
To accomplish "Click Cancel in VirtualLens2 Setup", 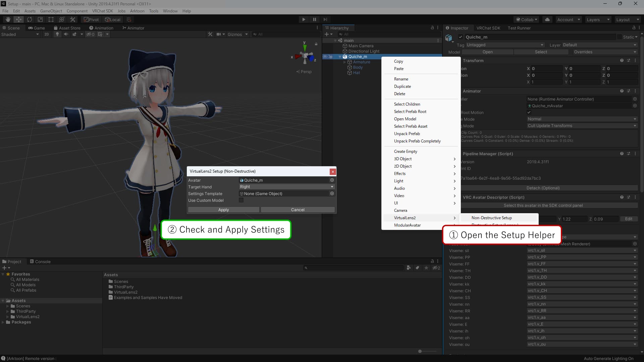I will [x=298, y=210].
